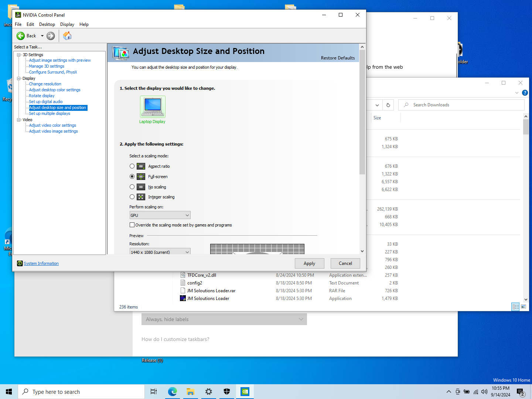Open the Action Center notifications icon
This screenshot has width=532, height=399.
521,392
